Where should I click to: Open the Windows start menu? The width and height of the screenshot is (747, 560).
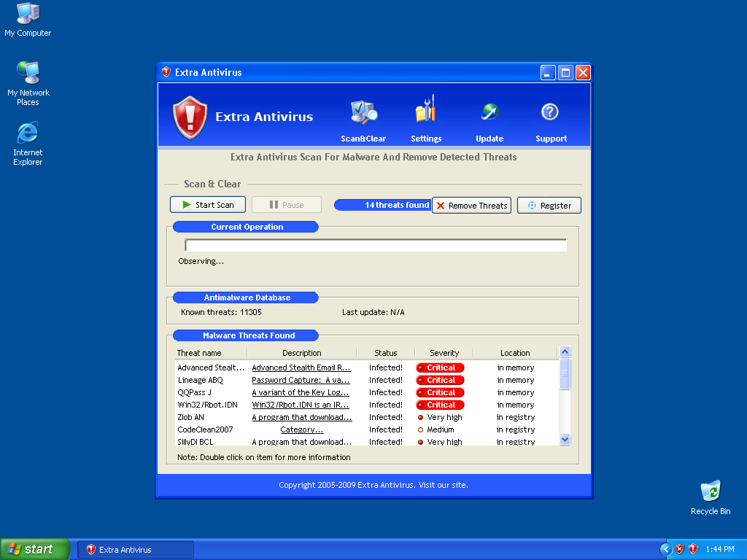tap(35, 549)
